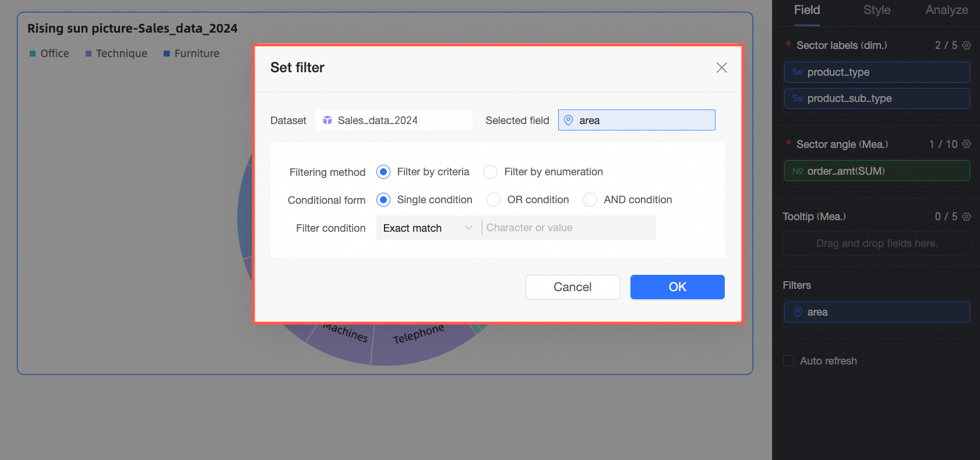Click OK to confirm filter

[x=677, y=287]
